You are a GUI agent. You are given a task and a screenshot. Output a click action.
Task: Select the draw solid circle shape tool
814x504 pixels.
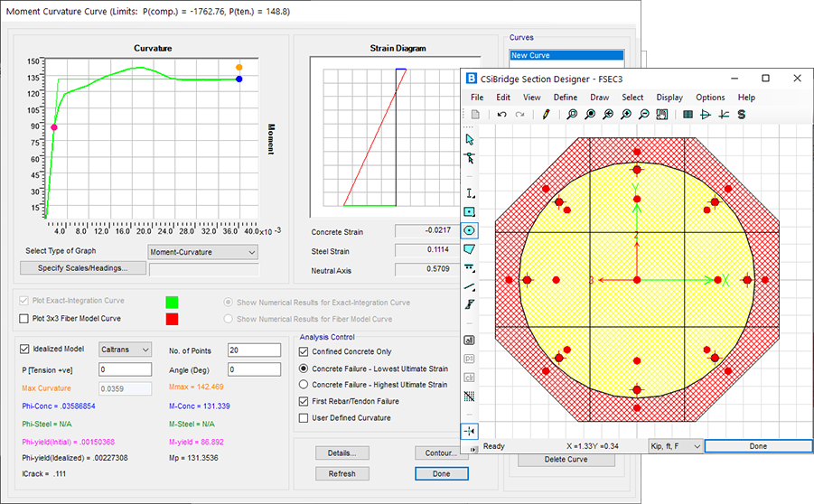click(469, 230)
